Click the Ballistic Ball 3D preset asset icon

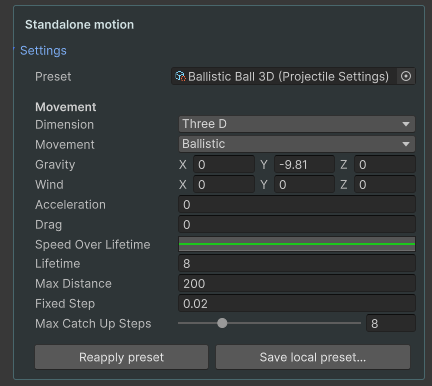[180, 76]
